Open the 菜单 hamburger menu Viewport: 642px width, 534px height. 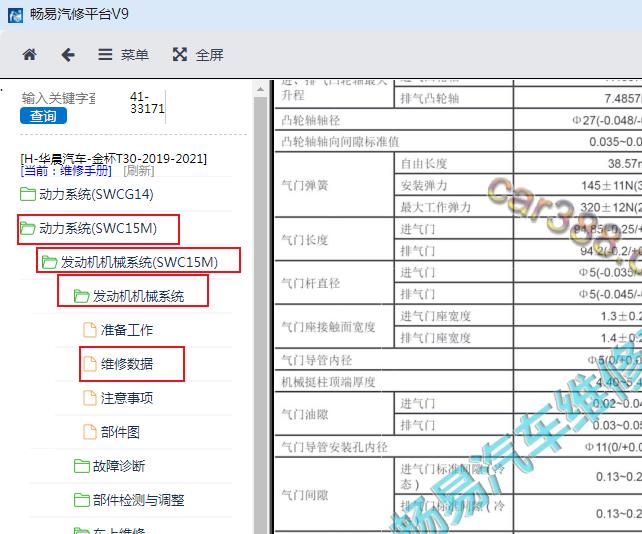tap(123, 54)
